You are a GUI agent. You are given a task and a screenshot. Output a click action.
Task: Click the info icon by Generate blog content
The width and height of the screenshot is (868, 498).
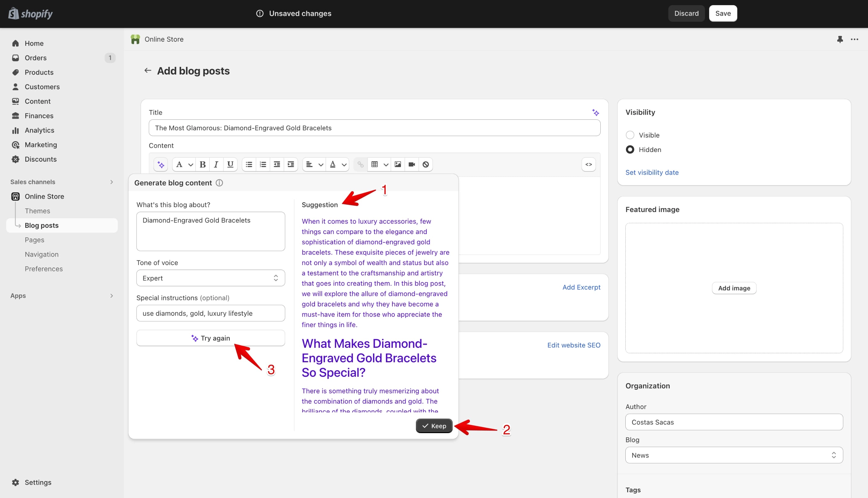click(x=219, y=183)
